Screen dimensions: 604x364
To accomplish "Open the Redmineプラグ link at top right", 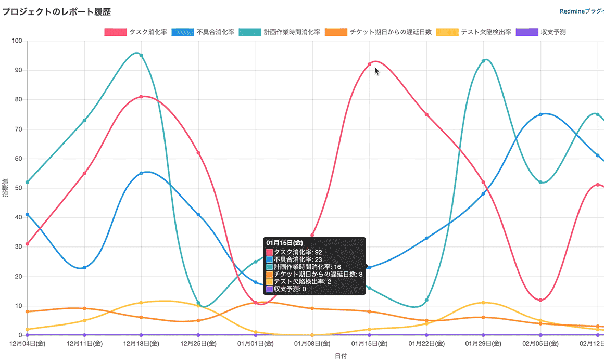I will click(x=581, y=11).
